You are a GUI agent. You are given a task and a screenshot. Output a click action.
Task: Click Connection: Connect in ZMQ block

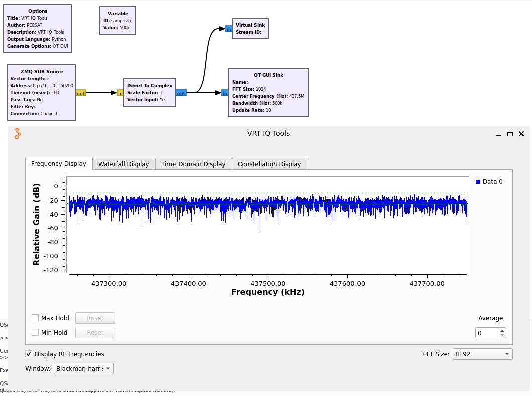click(34, 114)
